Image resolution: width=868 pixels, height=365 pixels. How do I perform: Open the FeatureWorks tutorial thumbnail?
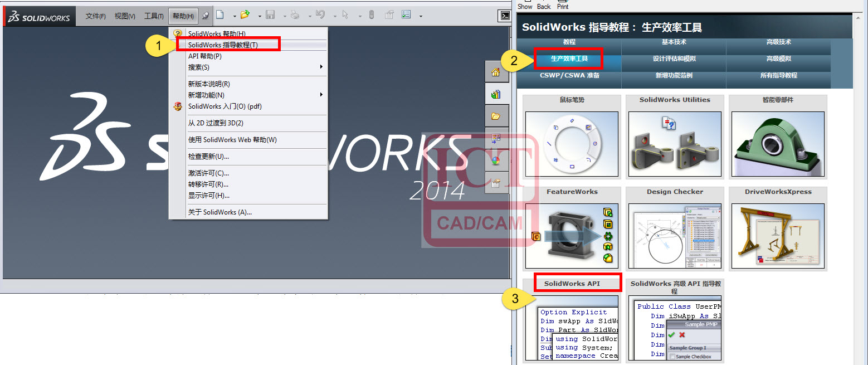pos(572,236)
